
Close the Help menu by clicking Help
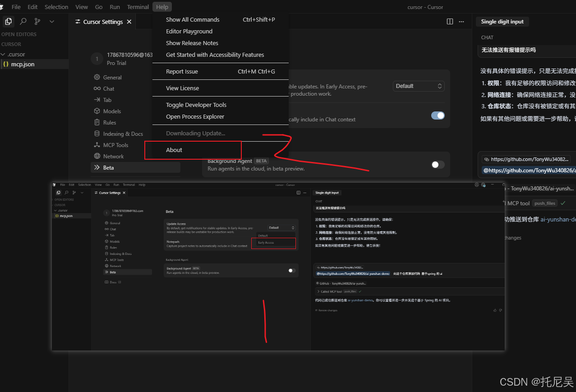[x=162, y=7]
